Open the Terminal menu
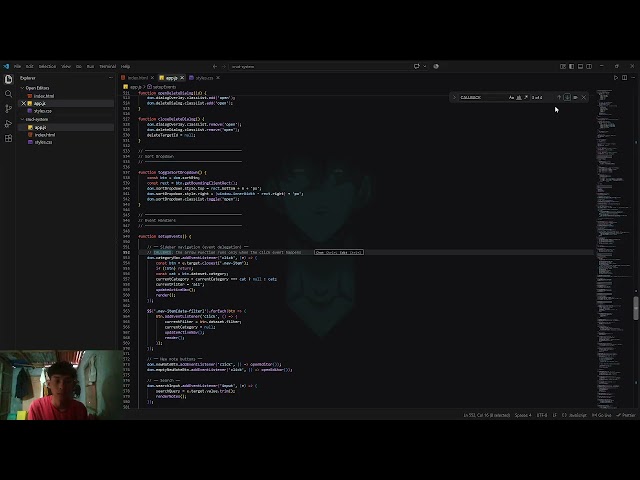 pyautogui.click(x=108, y=66)
